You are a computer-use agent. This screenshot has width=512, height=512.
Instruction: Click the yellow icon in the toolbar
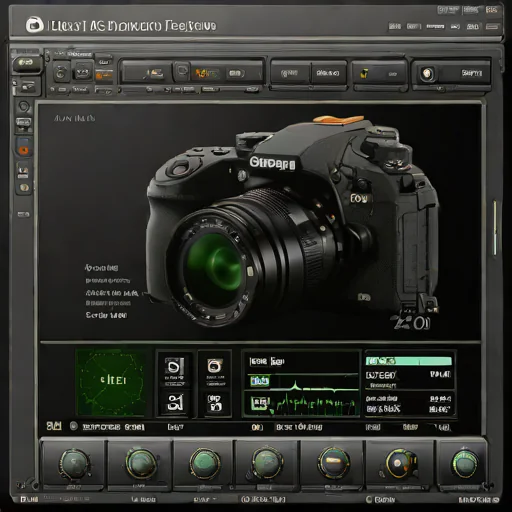364,73
